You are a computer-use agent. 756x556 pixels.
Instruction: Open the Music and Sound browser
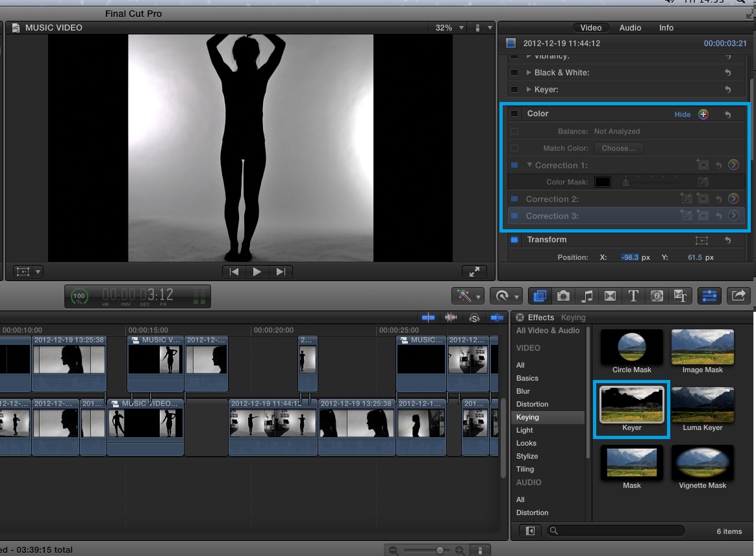[x=586, y=296]
